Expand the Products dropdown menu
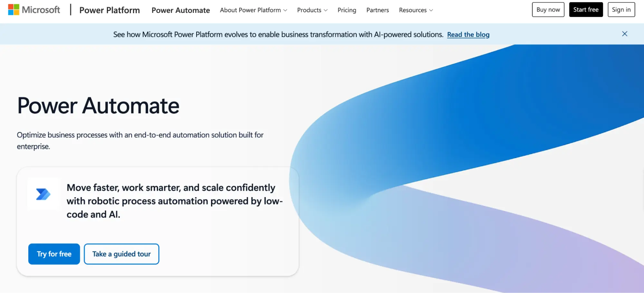The width and height of the screenshot is (644, 293). (312, 10)
